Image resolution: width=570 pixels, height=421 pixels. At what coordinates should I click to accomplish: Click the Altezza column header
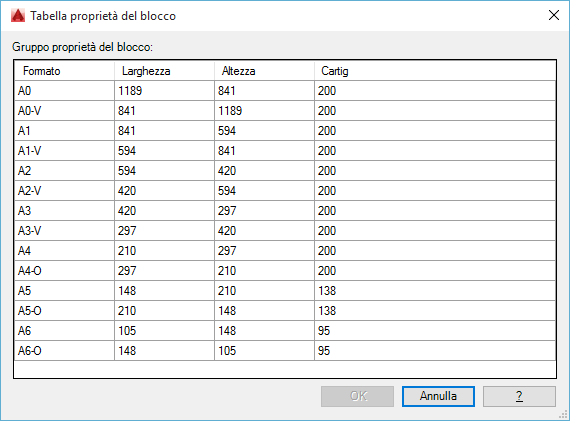(264, 71)
